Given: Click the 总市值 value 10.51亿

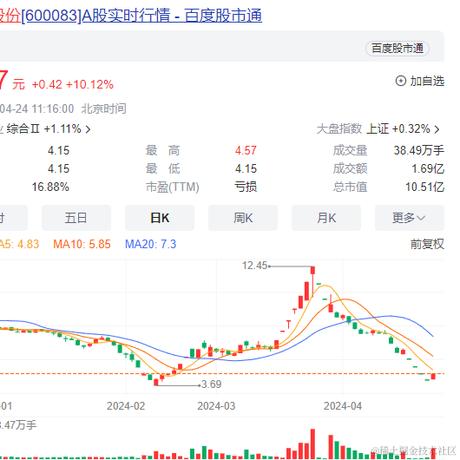Looking at the screenshot, I should tap(425, 187).
